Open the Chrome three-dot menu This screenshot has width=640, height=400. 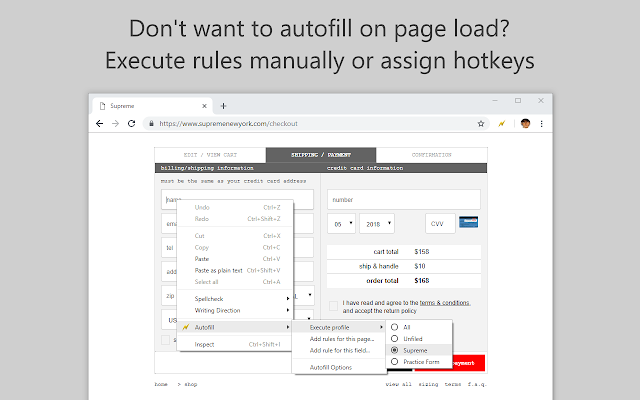point(542,124)
